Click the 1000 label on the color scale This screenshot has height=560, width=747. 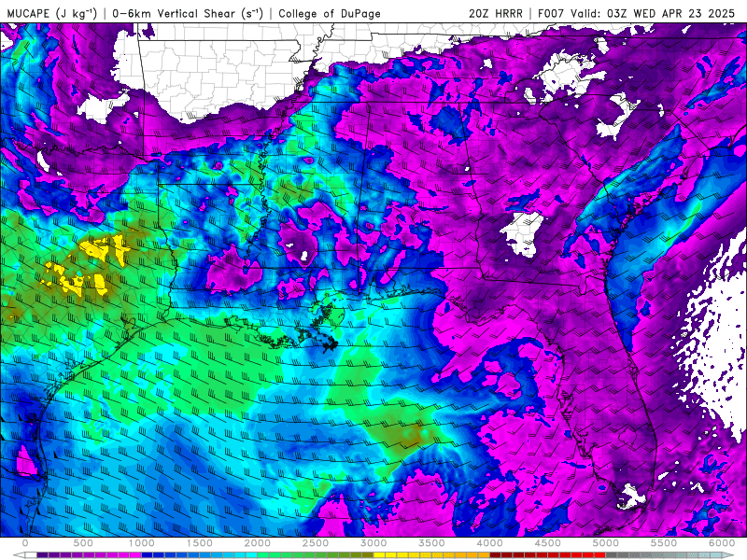point(142,543)
